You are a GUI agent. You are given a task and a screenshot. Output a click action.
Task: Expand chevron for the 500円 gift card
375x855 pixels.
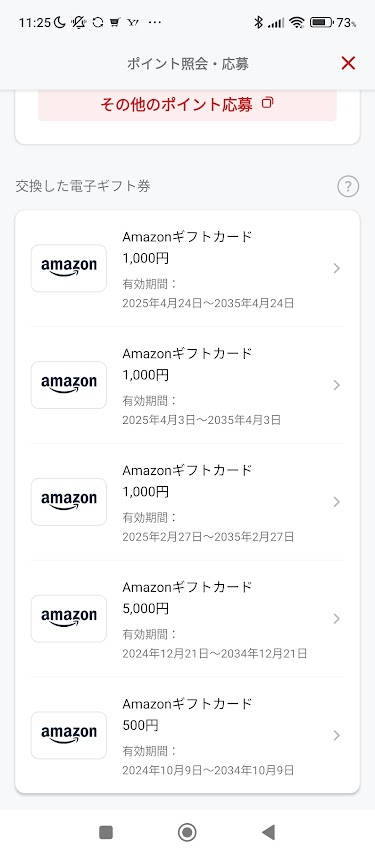click(x=336, y=735)
